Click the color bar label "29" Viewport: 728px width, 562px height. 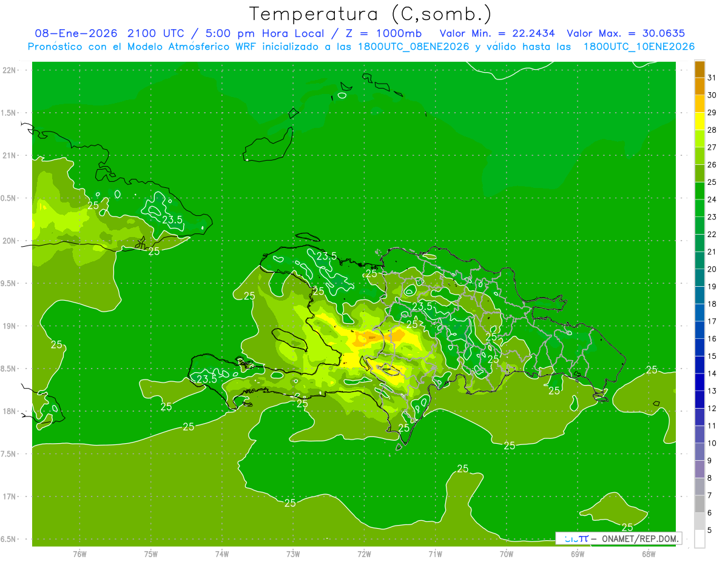[712, 113]
